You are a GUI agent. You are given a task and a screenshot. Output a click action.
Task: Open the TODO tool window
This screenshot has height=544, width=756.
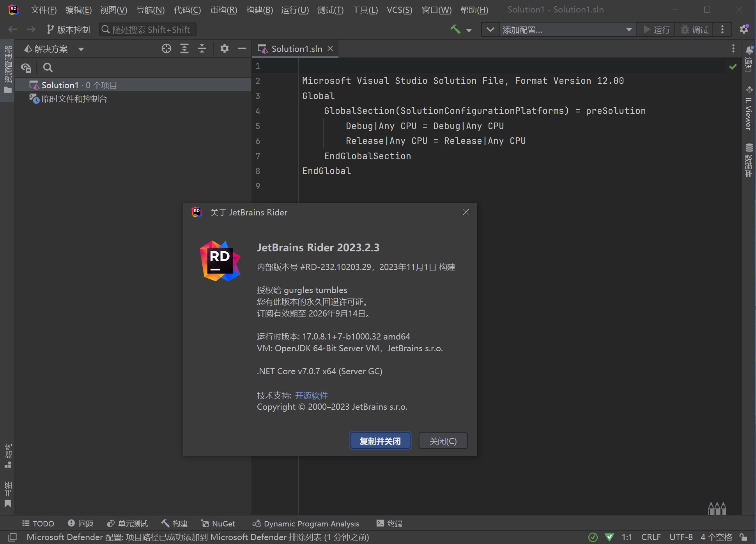click(x=38, y=523)
